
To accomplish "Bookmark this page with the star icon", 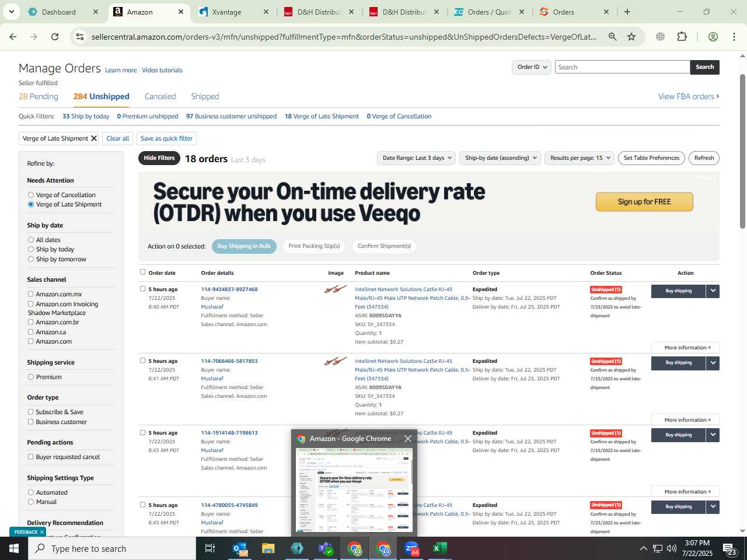I will (x=631, y=37).
